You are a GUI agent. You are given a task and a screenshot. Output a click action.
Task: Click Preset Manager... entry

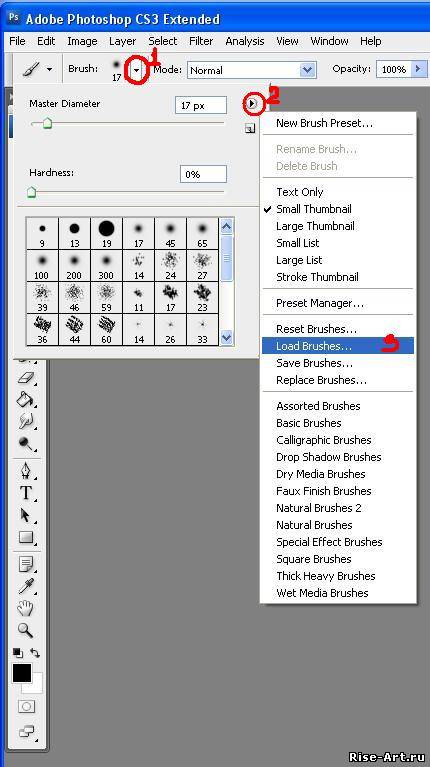[x=320, y=303]
